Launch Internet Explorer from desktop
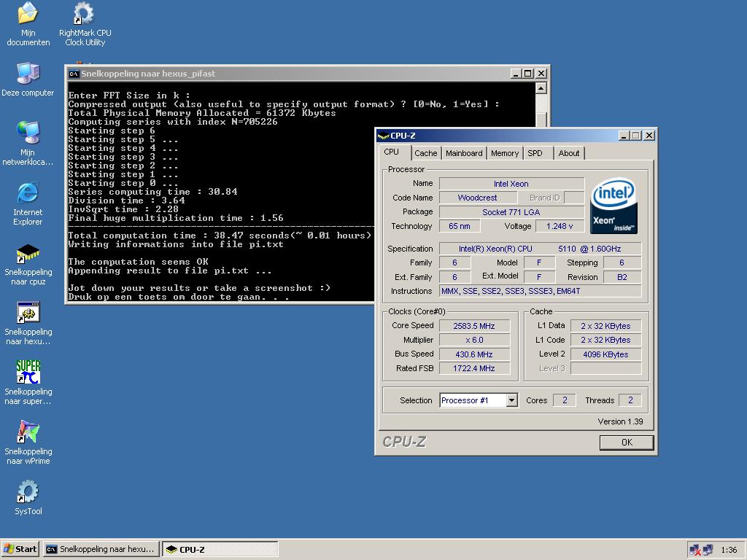This screenshot has width=747, height=560. 28,203
